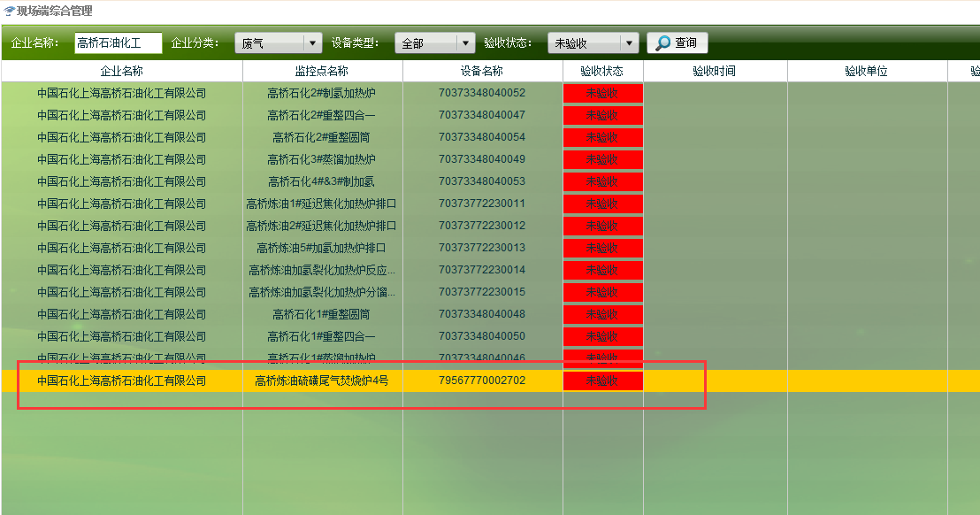Click red 未验收 status for device 70373348040052

click(602, 93)
